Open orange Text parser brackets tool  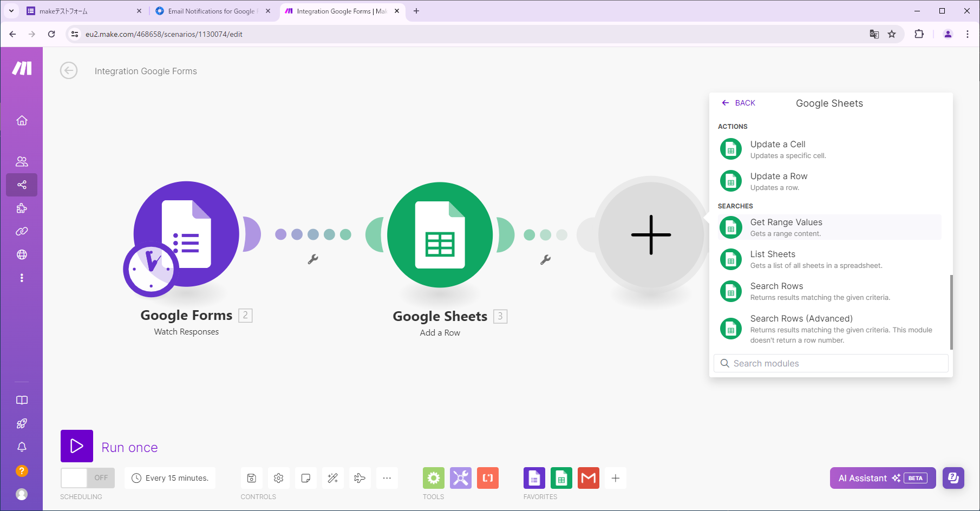click(x=488, y=478)
